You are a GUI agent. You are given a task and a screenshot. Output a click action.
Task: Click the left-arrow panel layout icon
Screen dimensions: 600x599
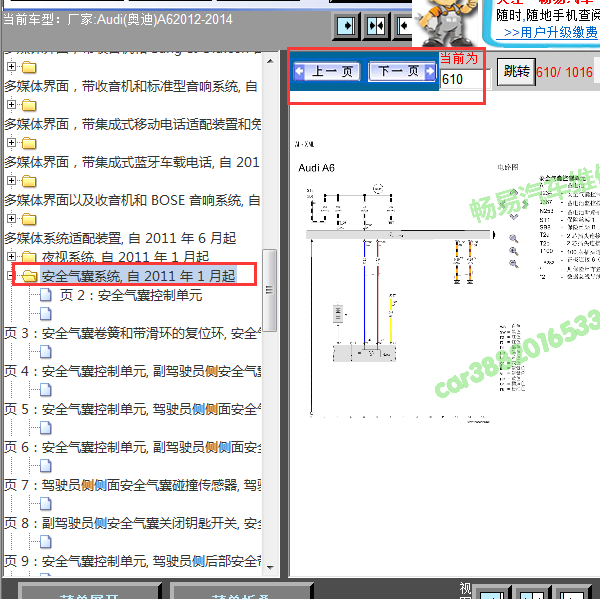[x=404, y=26]
